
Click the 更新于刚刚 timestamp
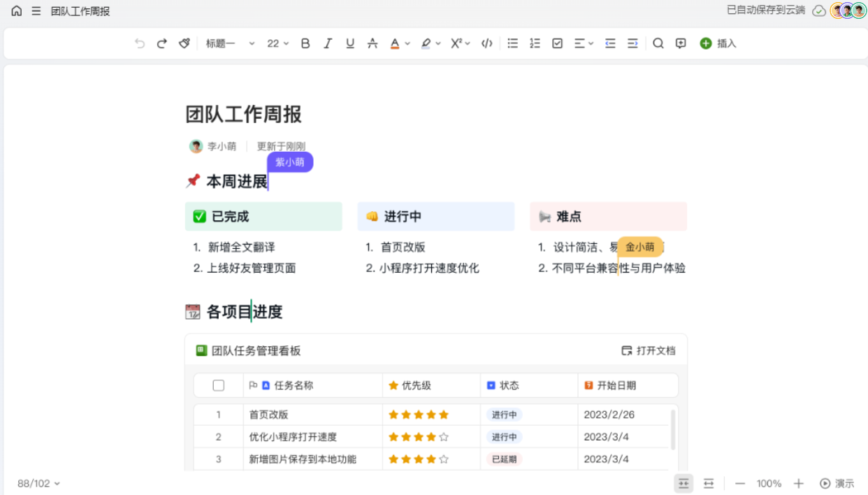281,146
